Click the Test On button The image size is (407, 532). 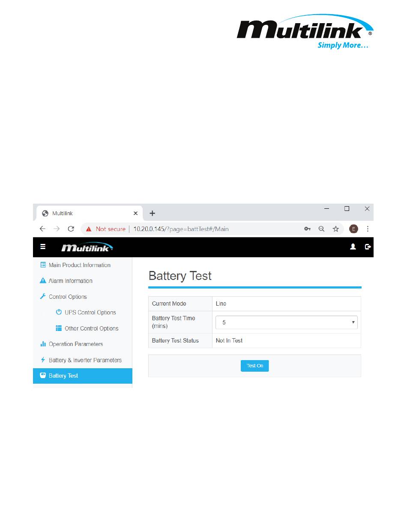click(255, 366)
